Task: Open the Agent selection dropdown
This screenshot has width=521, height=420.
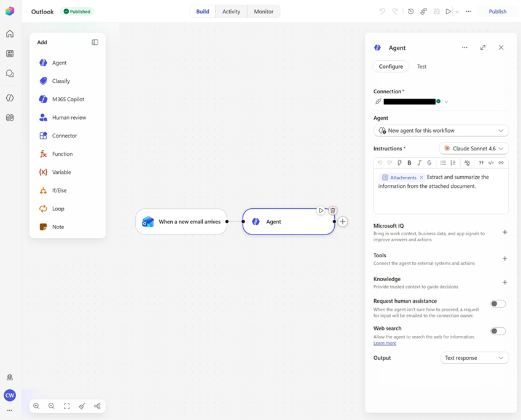Action: tap(441, 130)
